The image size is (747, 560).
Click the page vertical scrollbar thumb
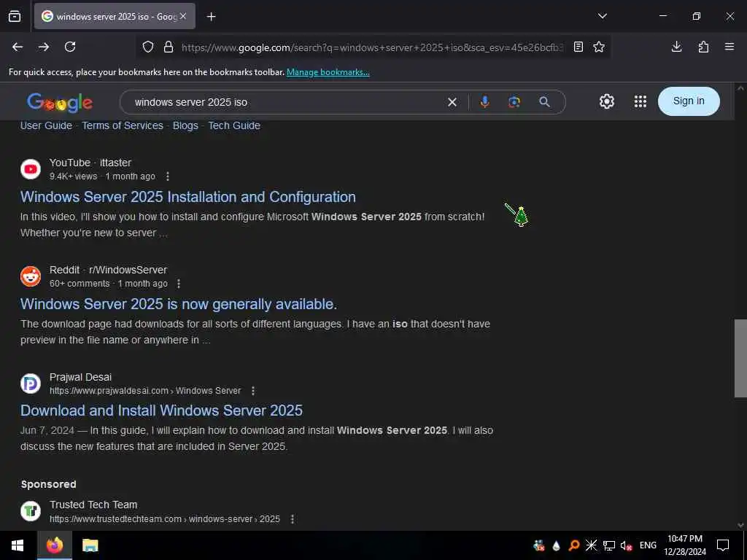point(740,358)
